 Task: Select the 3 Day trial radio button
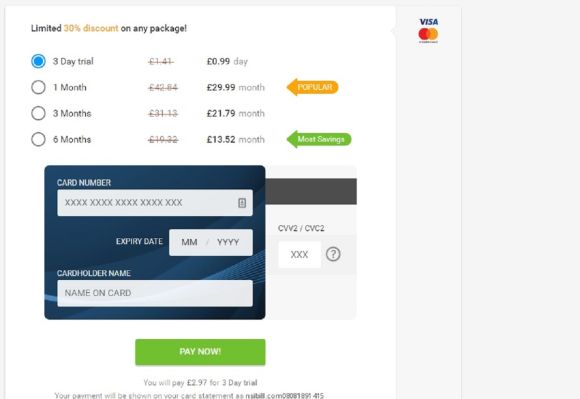[38, 61]
